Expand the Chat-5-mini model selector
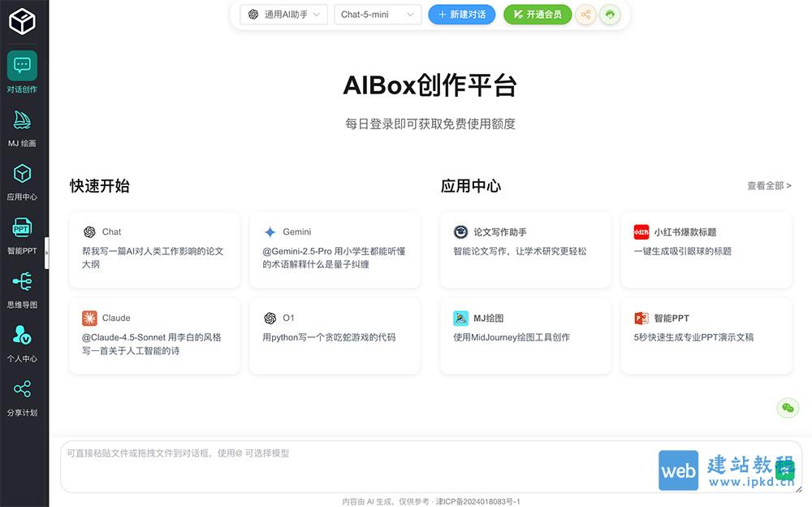 (377, 15)
